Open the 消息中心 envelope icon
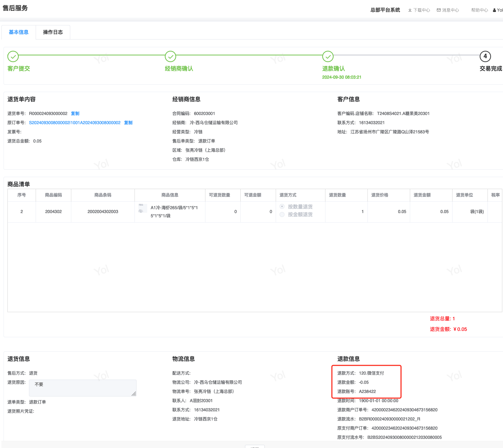The image size is (503, 448). (439, 10)
